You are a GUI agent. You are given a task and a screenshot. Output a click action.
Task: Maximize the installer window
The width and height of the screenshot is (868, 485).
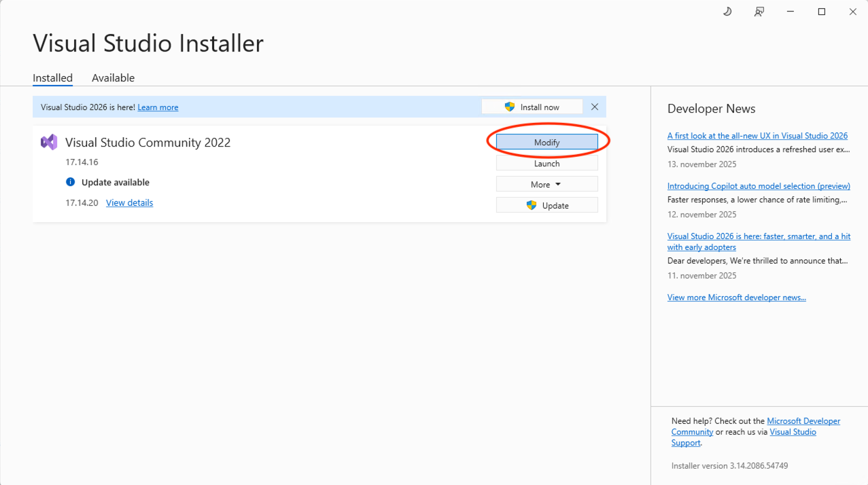821,12
